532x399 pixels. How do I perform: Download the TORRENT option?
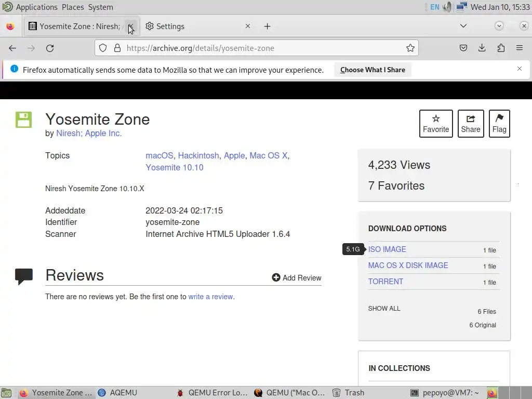click(x=385, y=282)
